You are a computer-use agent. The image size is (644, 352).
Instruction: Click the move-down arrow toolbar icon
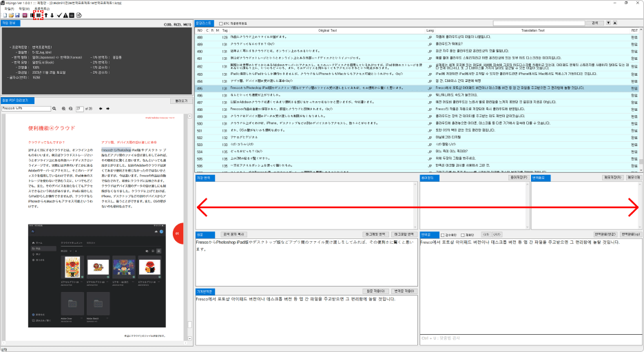coord(52,15)
